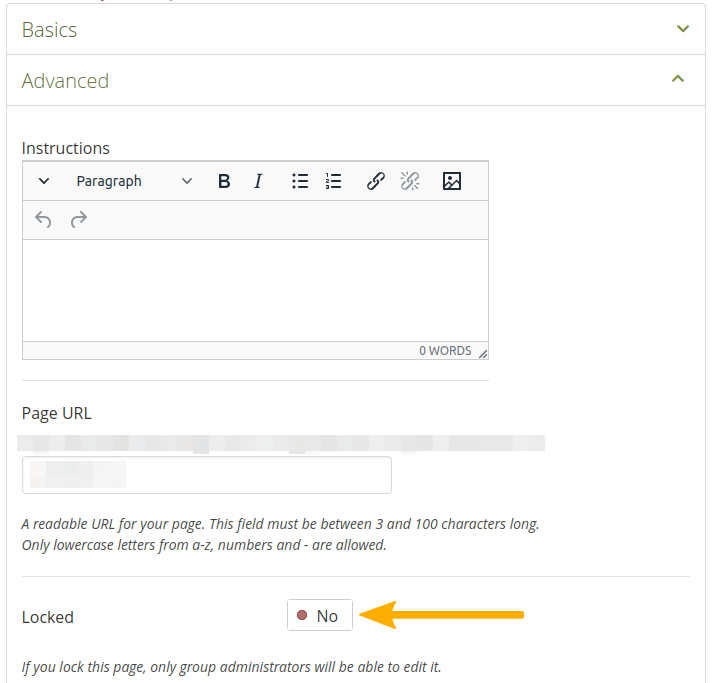Undo the last editor change

click(43, 219)
